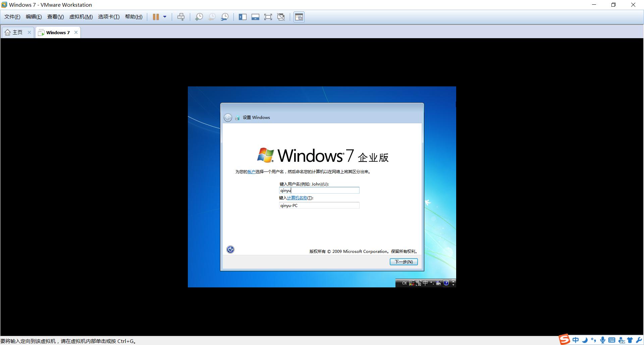Focus the computer name field qinyu-PC
Viewport: 644px width, 345px height.
click(319, 205)
